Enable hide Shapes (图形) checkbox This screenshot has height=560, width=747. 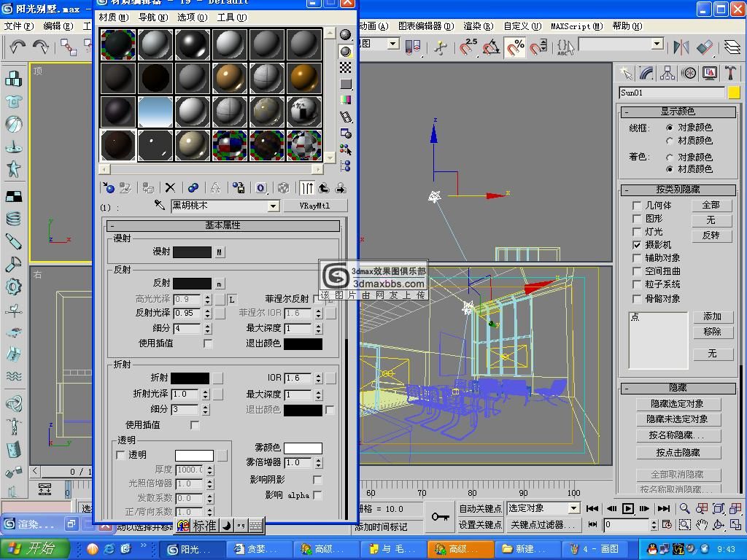[636, 219]
